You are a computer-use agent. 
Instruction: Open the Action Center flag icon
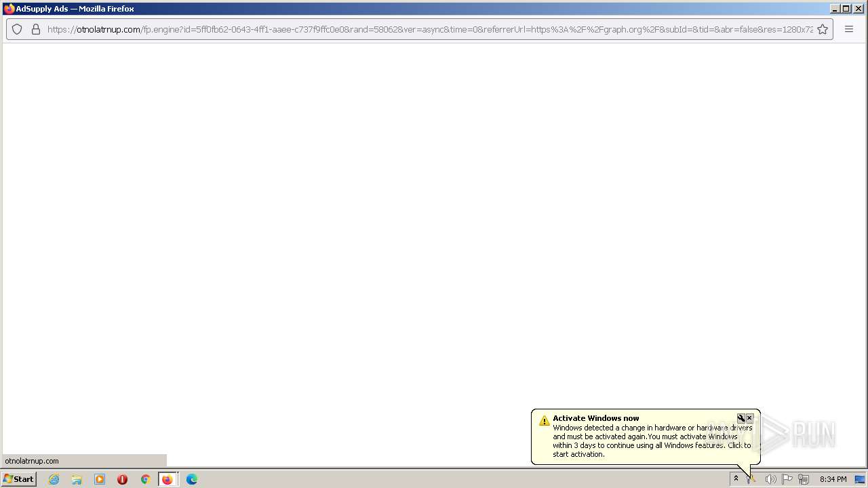tap(787, 479)
